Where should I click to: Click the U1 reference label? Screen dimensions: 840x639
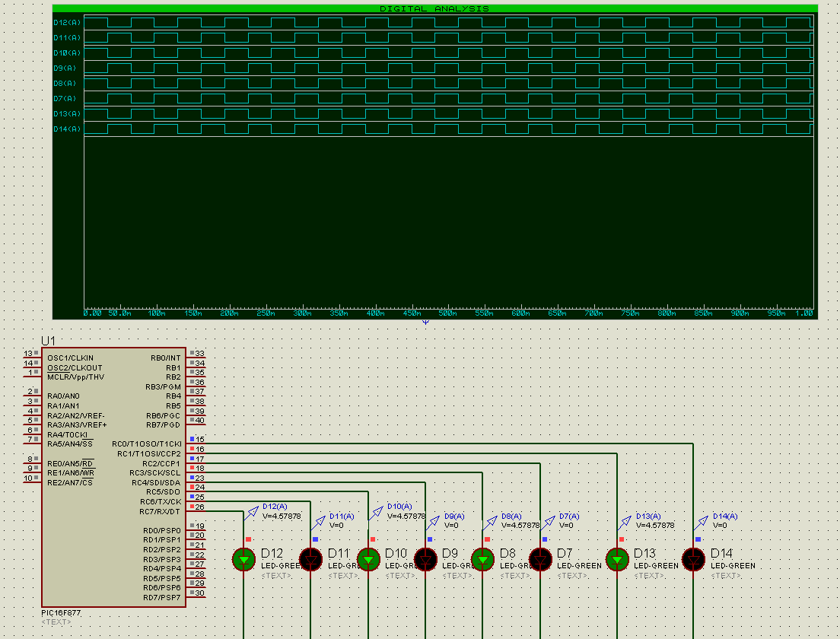[48, 341]
